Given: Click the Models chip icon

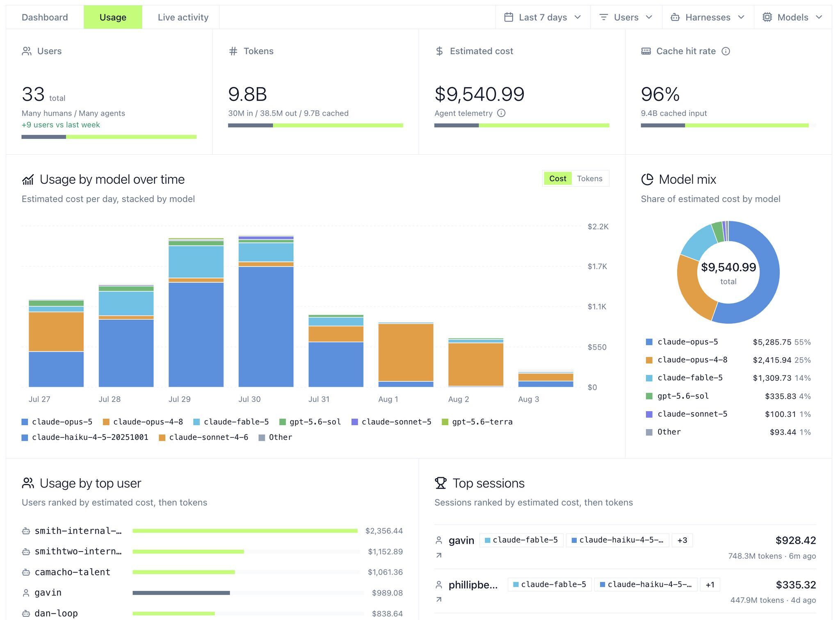Looking at the screenshot, I should click(x=767, y=17).
